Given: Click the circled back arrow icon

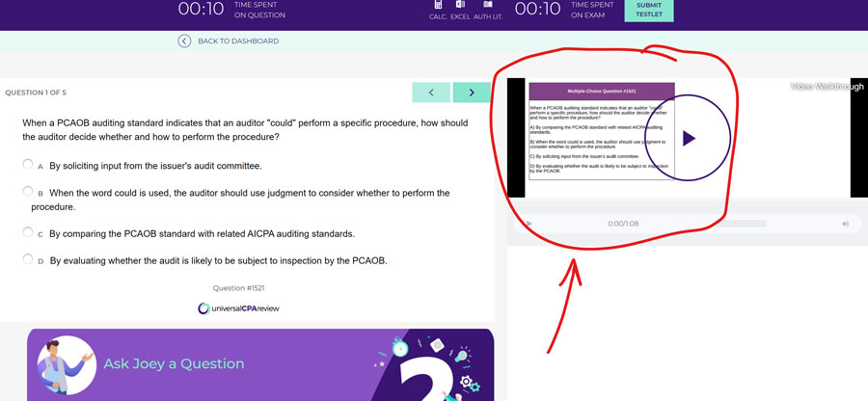Looking at the screenshot, I should 184,40.
